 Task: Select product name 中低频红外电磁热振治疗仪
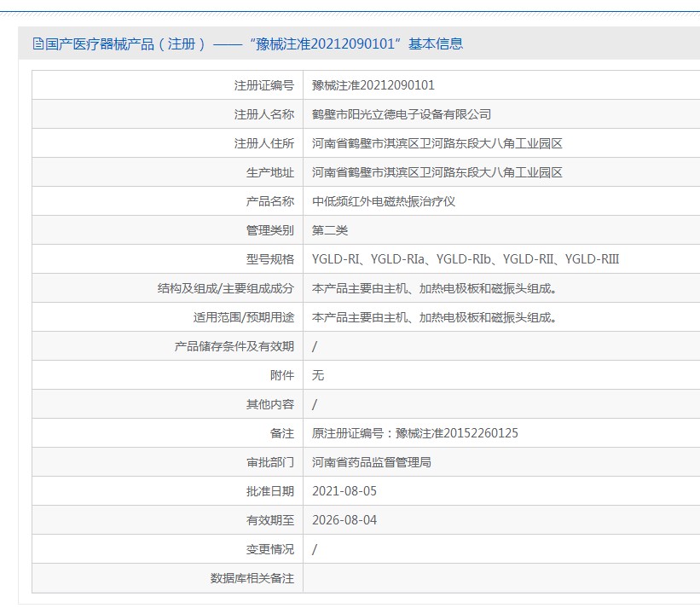pos(384,201)
